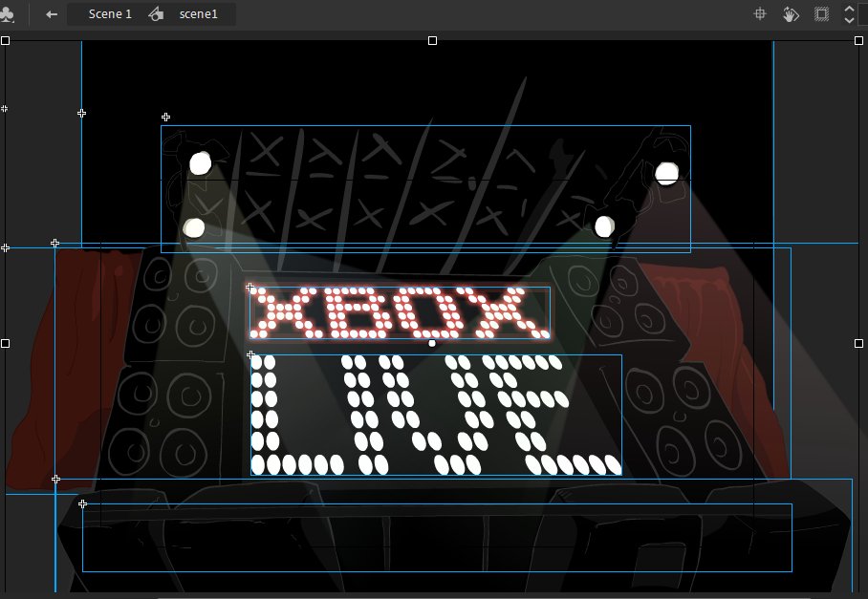Select the Rotation tool hand icon
This screenshot has width=868, height=599.
(x=791, y=14)
